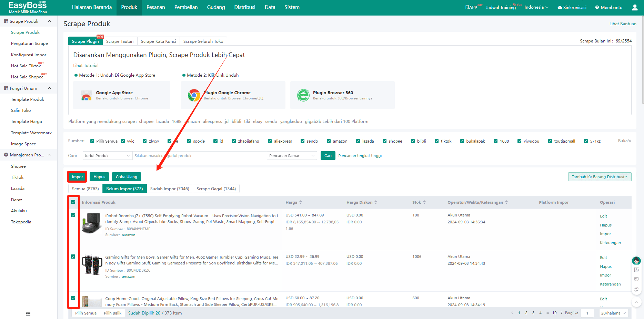This screenshot has height=319, width=644.
Task: Click the iRobot Roomba product thumbnail
Action: pos(92,223)
